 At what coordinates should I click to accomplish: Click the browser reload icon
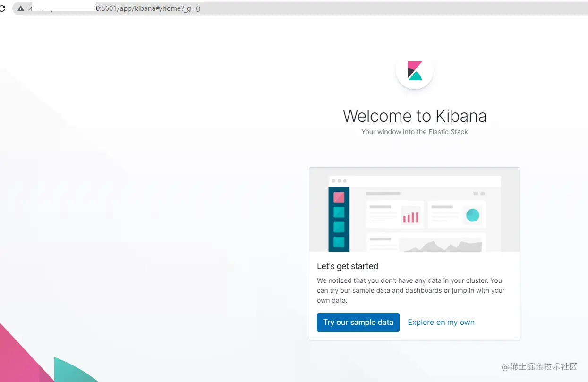(2, 8)
